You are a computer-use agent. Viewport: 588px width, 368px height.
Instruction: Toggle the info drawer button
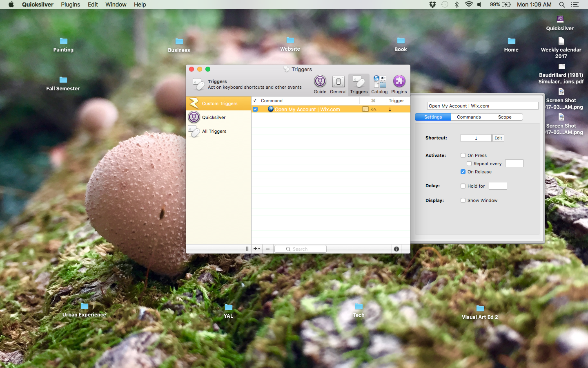[396, 249]
